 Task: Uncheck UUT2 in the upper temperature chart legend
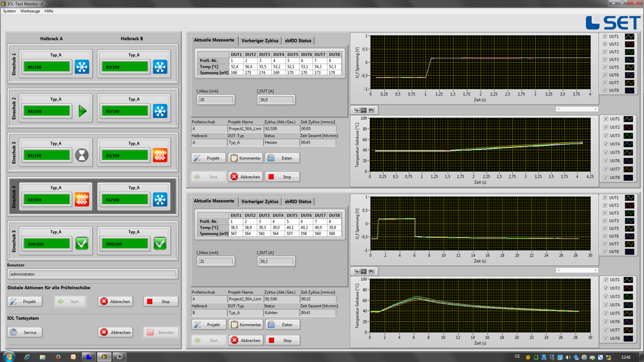(606, 128)
